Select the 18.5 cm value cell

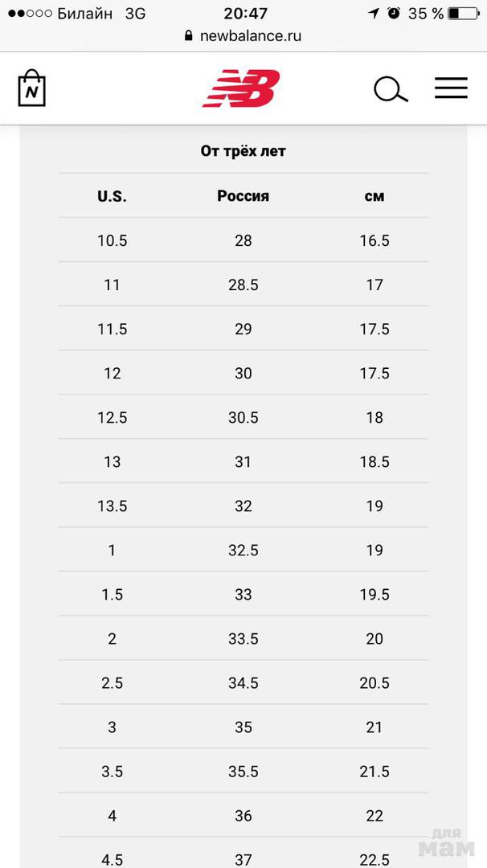[x=374, y=461]
